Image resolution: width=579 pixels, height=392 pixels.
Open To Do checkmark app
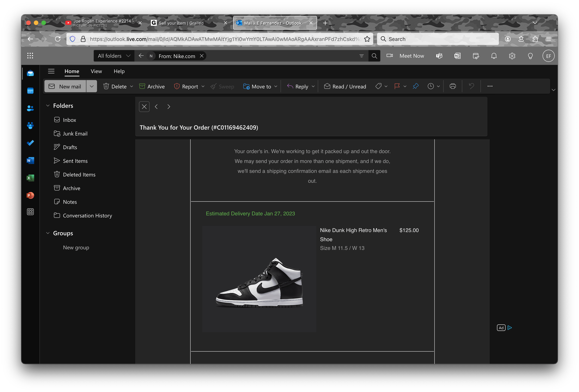coord(30,143)
